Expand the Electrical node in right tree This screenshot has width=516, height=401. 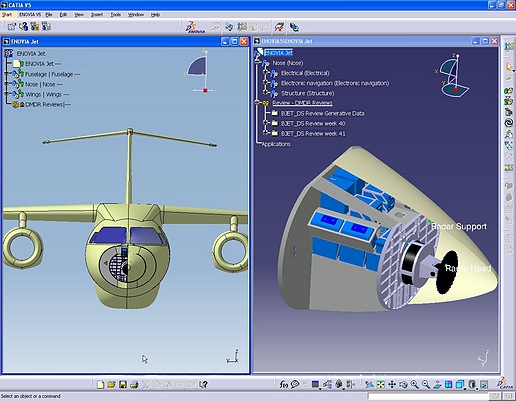[x=265, y=72]
